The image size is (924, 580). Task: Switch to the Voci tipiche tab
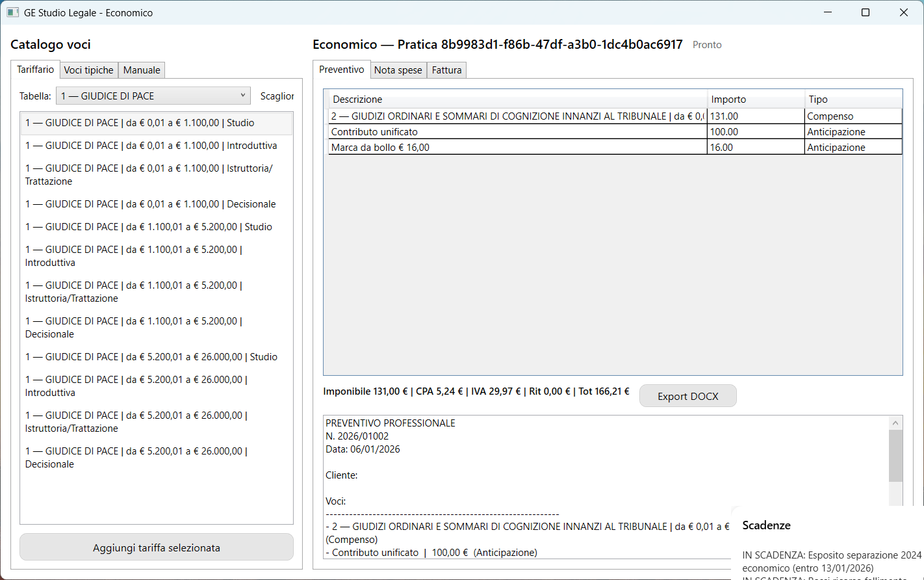88,70
